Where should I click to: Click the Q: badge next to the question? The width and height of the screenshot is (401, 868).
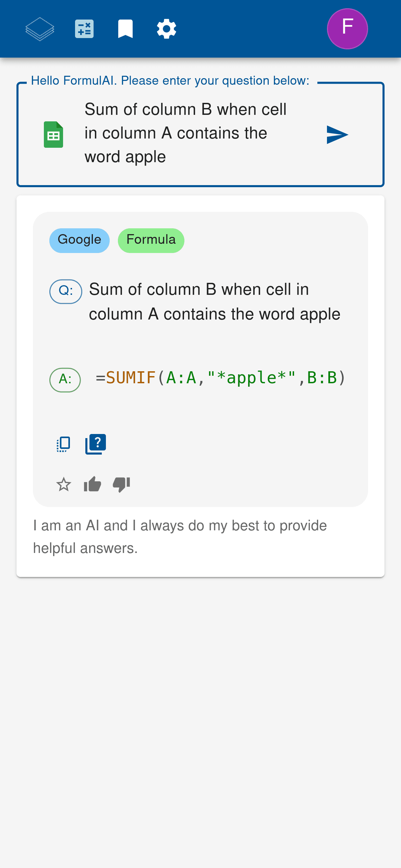[65, 292]
